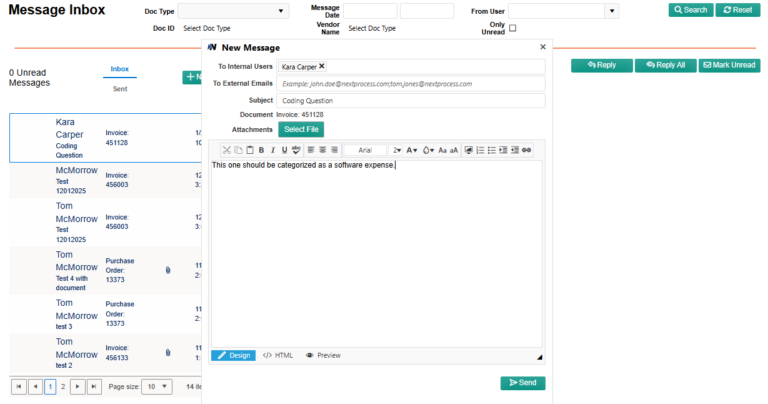Switch editor to Preview mode
This screenshot has height=404, width=768.
(323, 355)
